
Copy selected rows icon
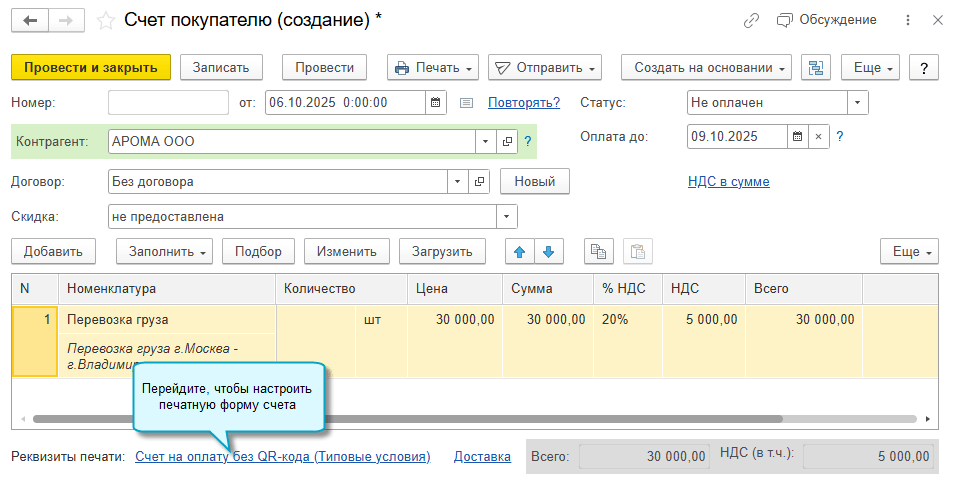599,252
